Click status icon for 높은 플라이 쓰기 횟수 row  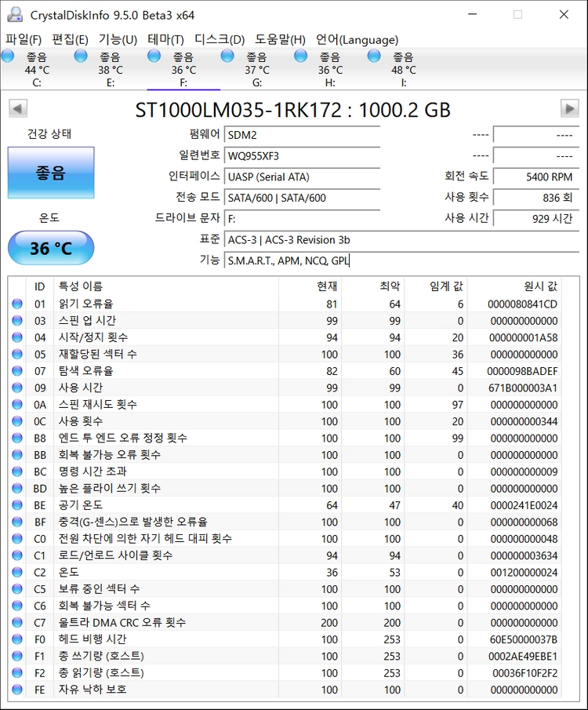tap(17, 488)
